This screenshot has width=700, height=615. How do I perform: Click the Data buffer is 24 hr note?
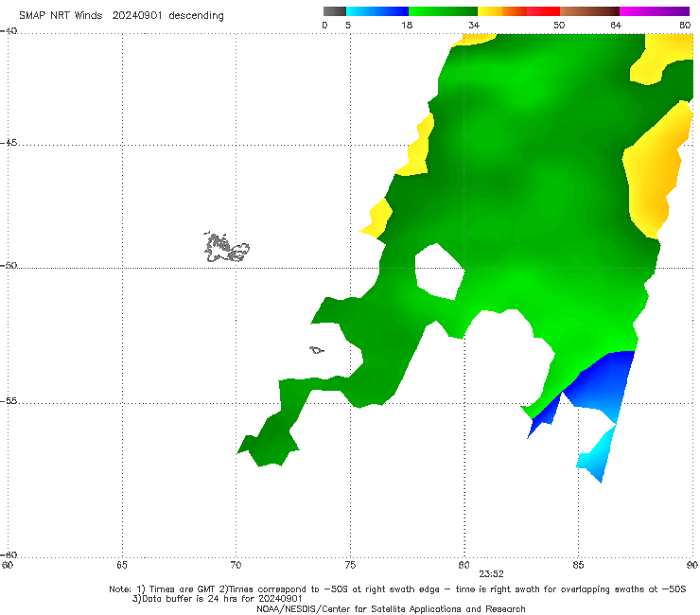click(217, 599)
